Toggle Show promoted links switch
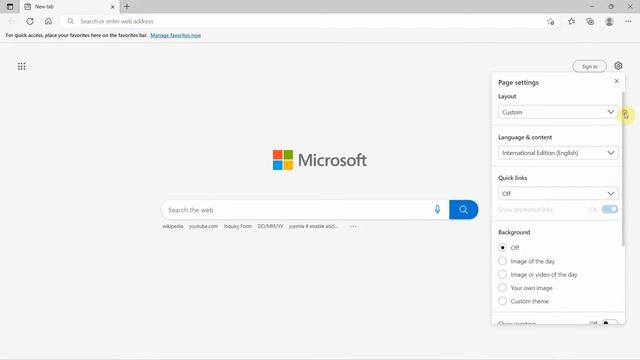 [x=610, y=209]
